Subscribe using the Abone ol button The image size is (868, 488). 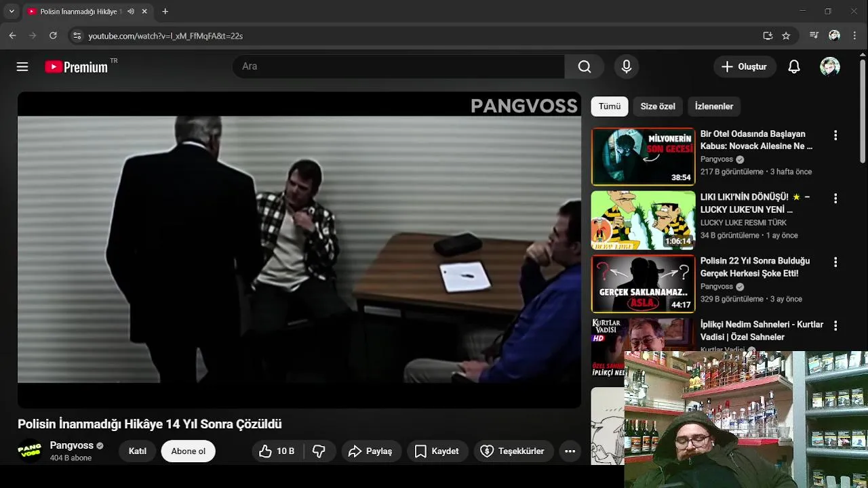coord(189,451)
